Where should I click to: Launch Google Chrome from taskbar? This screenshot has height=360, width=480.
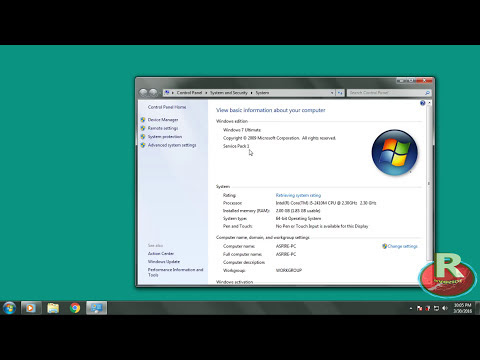[75, 308]
